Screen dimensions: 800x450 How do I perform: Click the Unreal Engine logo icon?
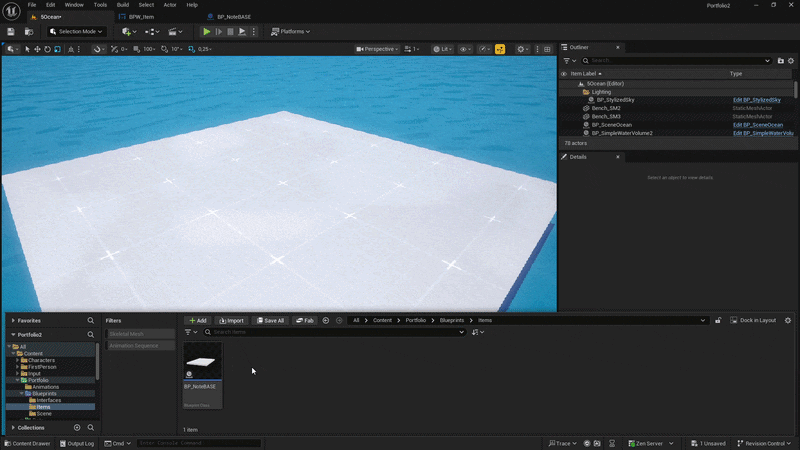11,9
